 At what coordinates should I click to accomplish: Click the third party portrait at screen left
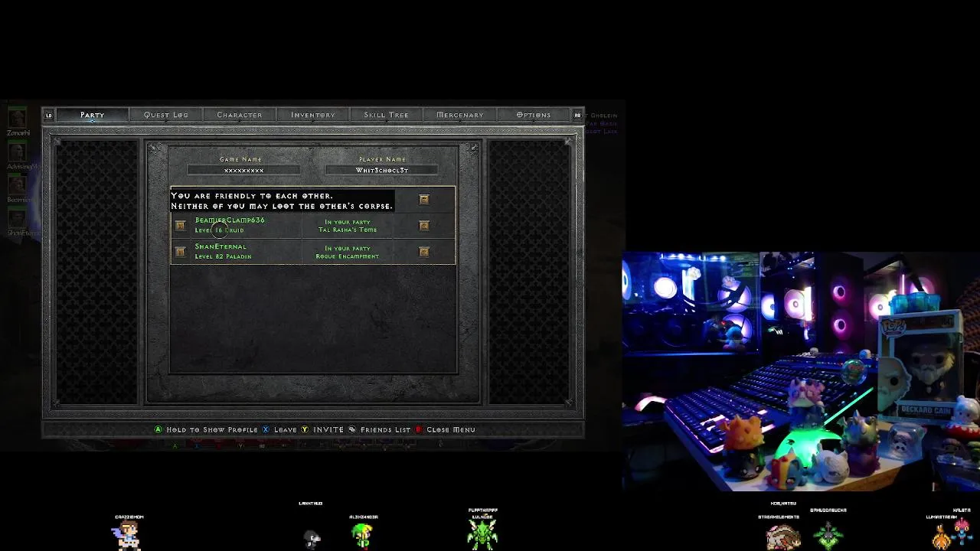[x=17, y=184]
